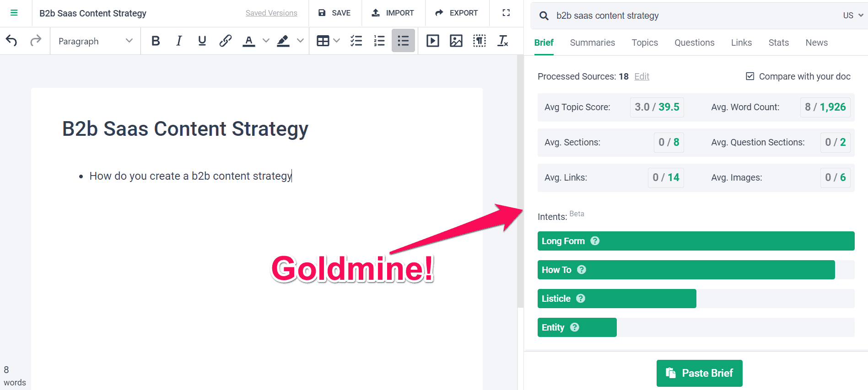Open the Paragraph style dropdown
The width and height of the screenshot is (868, 390).
(x=95, y=41)
